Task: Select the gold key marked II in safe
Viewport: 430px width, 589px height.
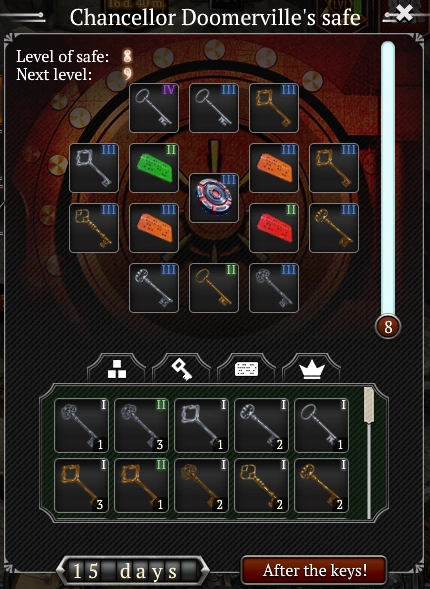Action: [214, 288]
